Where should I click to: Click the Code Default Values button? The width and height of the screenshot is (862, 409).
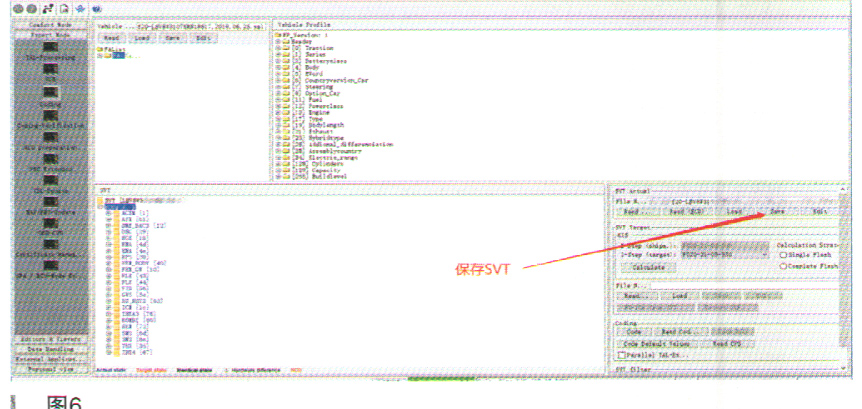(657, 344)
